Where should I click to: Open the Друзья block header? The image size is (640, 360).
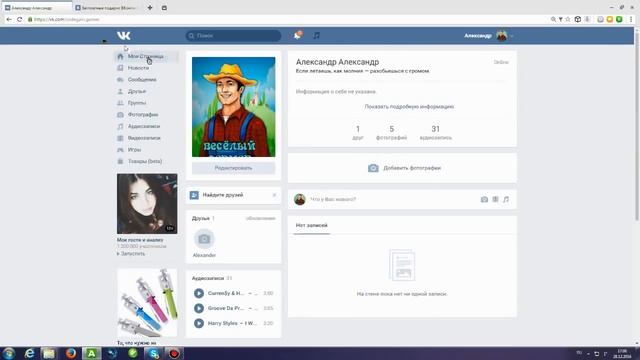(201, 218)
